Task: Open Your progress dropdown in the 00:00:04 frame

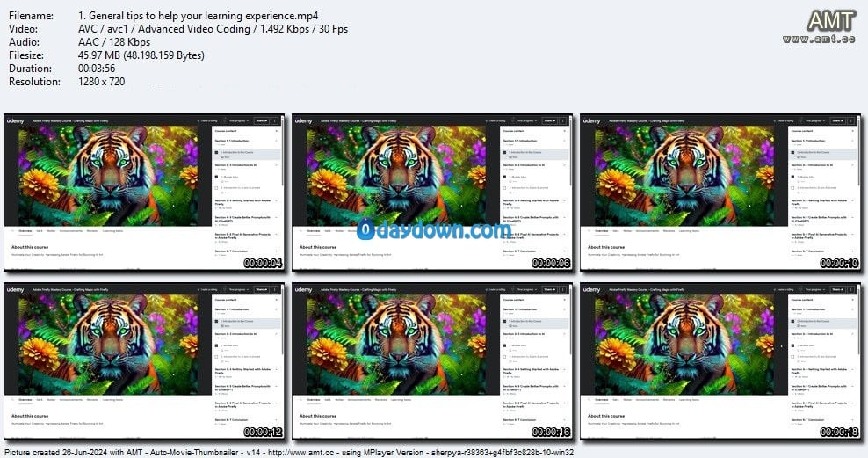Action: point(238,120)
